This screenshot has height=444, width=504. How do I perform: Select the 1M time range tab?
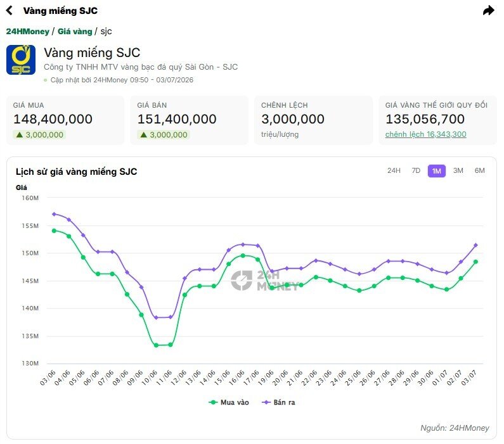pyautogui.click(x=437, y=171)
